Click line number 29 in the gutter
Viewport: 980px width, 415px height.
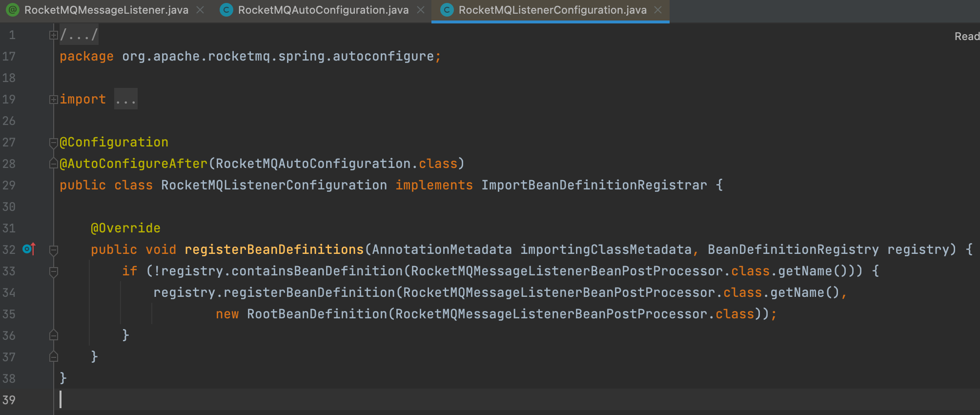[x=9, y=186]
